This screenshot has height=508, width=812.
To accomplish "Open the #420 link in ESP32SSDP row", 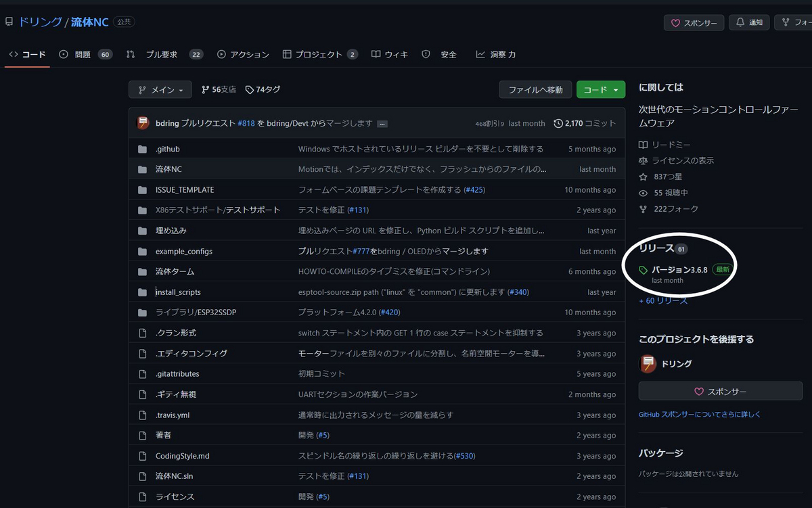I will point(389,313).
